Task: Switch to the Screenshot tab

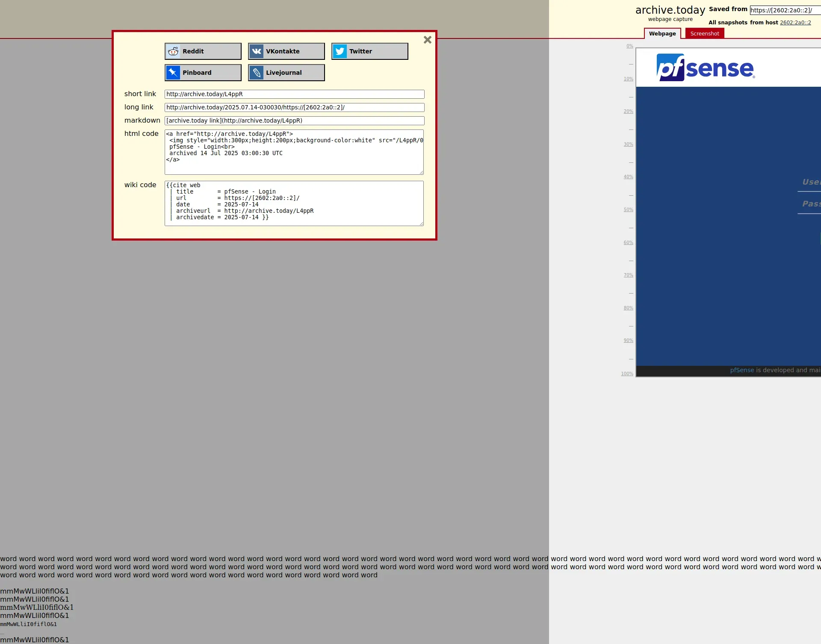Action: [704, 33]
